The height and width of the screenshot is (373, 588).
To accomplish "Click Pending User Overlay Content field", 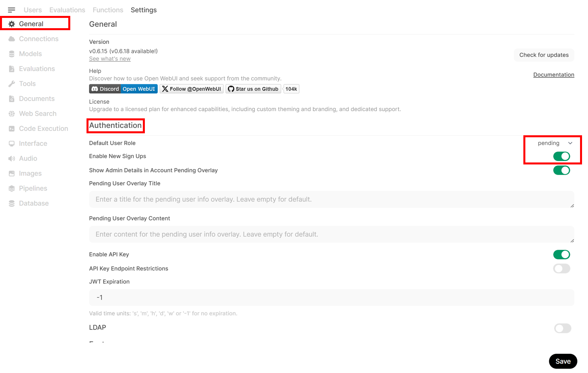I will coord(331,234).
